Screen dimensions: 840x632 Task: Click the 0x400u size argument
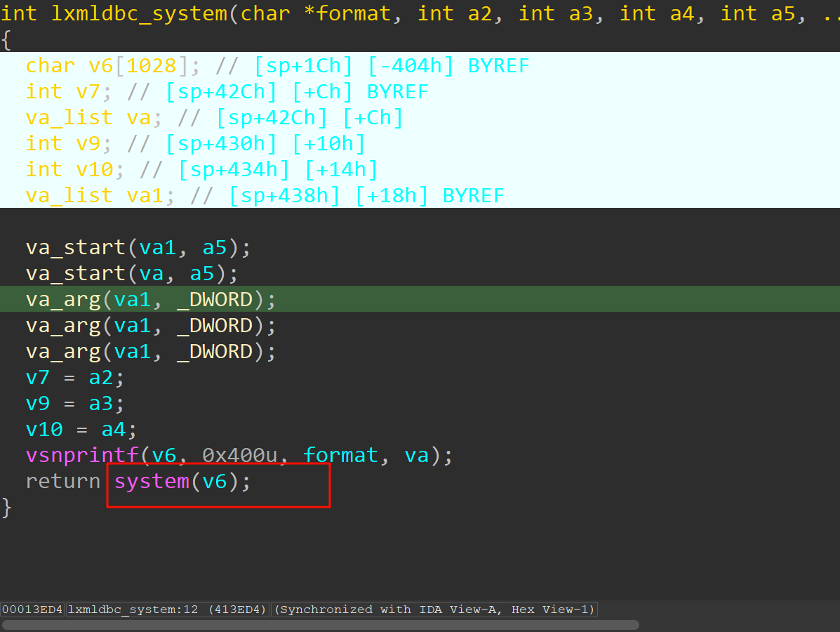[239, 455]
